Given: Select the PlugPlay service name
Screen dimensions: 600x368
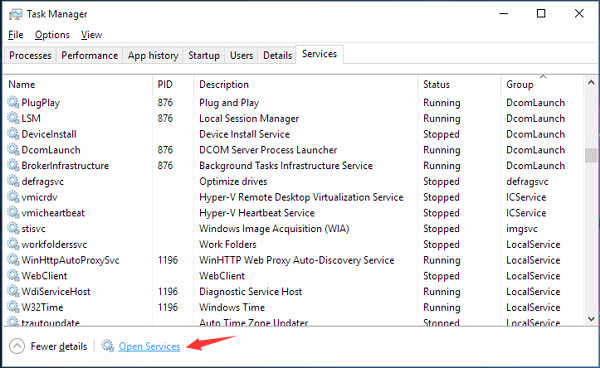Looking at the screenshot, I should 41,103.
